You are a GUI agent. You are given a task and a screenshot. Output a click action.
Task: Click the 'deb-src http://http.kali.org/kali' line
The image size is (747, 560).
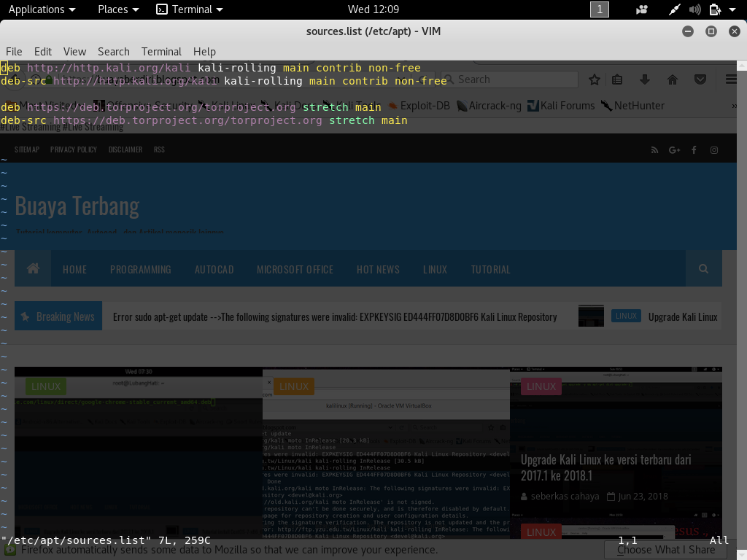[224, 81]
